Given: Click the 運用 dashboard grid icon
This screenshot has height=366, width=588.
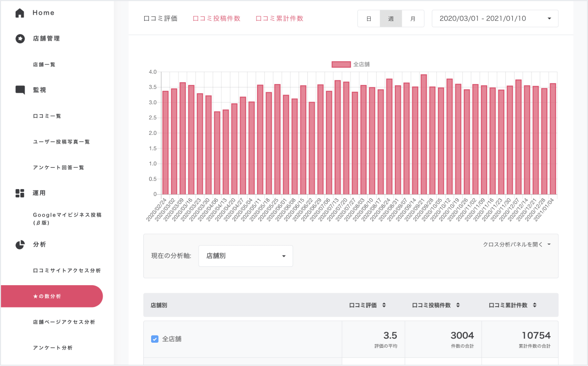Looking at the screenshot, I should [20, 193].
